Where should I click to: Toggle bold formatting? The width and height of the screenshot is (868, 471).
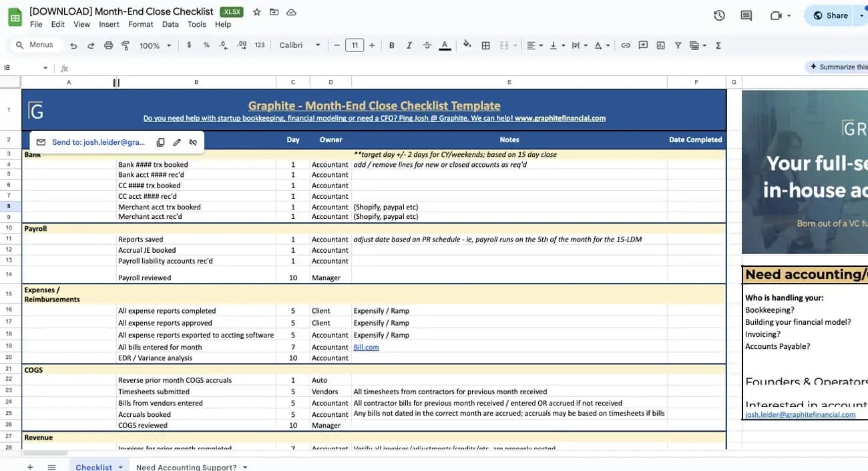click(x=392, y=45)
